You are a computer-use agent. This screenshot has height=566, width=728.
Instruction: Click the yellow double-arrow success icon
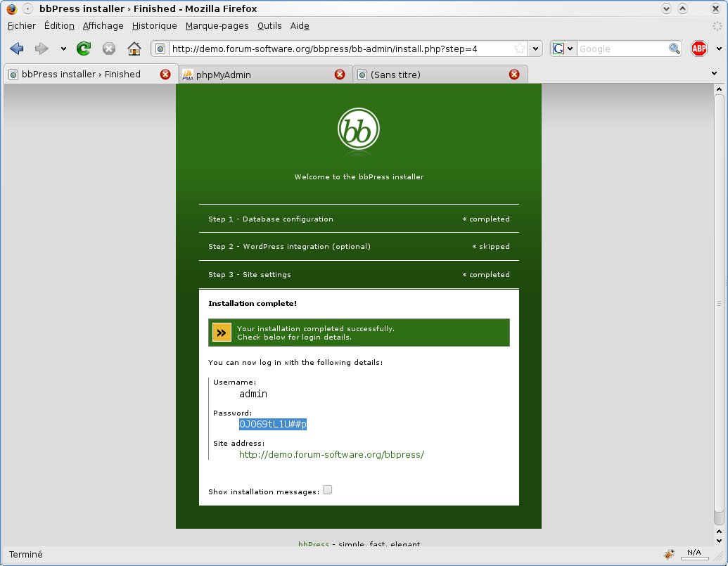(222, 333)
